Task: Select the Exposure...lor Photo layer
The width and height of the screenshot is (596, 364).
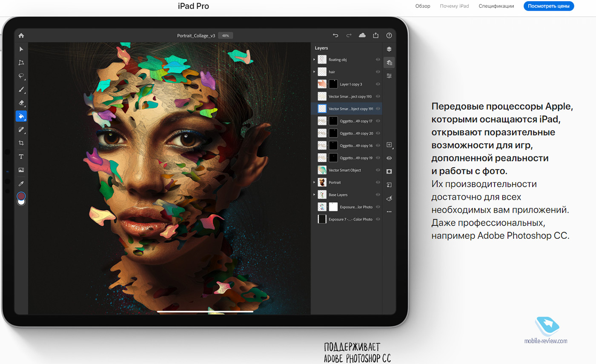Action: pyautogui.click(x=347, y=207)
